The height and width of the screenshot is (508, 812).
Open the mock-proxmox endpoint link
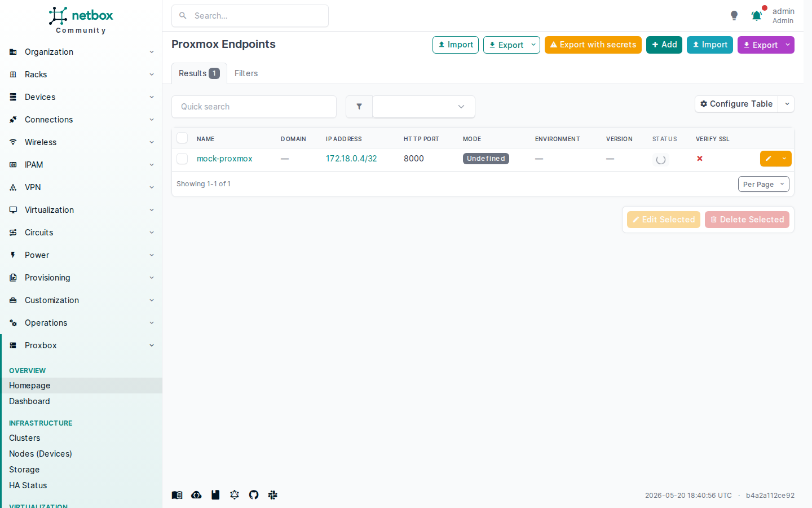tap(224, 159)
